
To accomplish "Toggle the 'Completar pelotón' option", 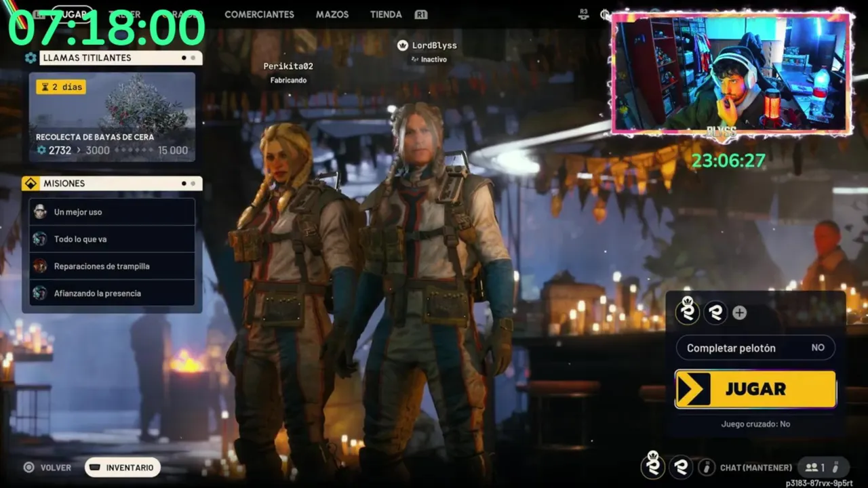I will pyautogui.click(x=755, y=348).
